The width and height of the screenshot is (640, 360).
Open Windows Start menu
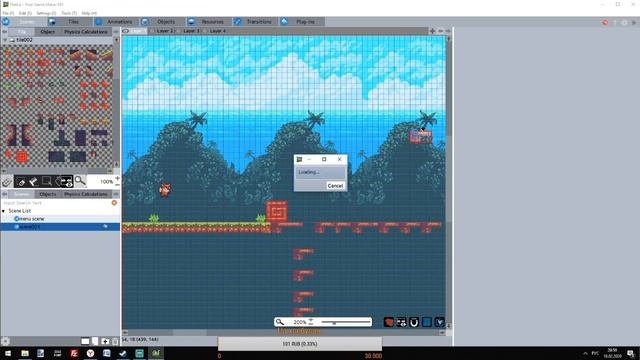pyautogui.click(x=8, y=353)
